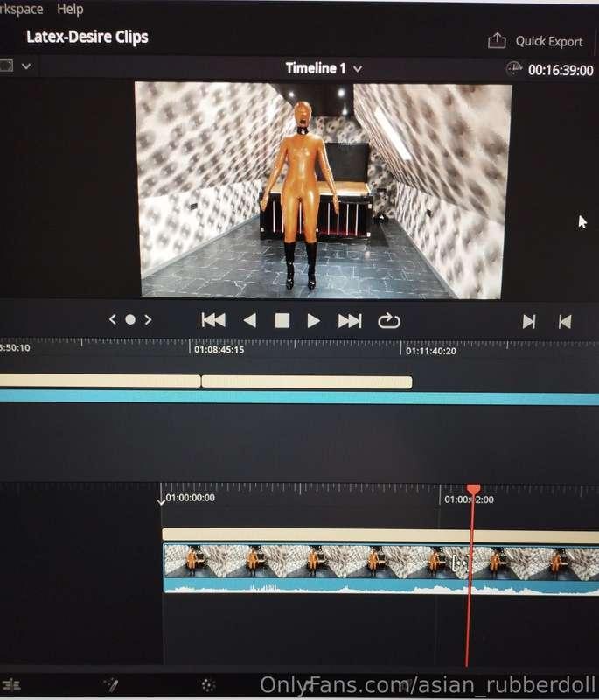Screen dimensions: 599x700
Task: Open the Timeline 1 dropdown
Action: coord(324,68)
